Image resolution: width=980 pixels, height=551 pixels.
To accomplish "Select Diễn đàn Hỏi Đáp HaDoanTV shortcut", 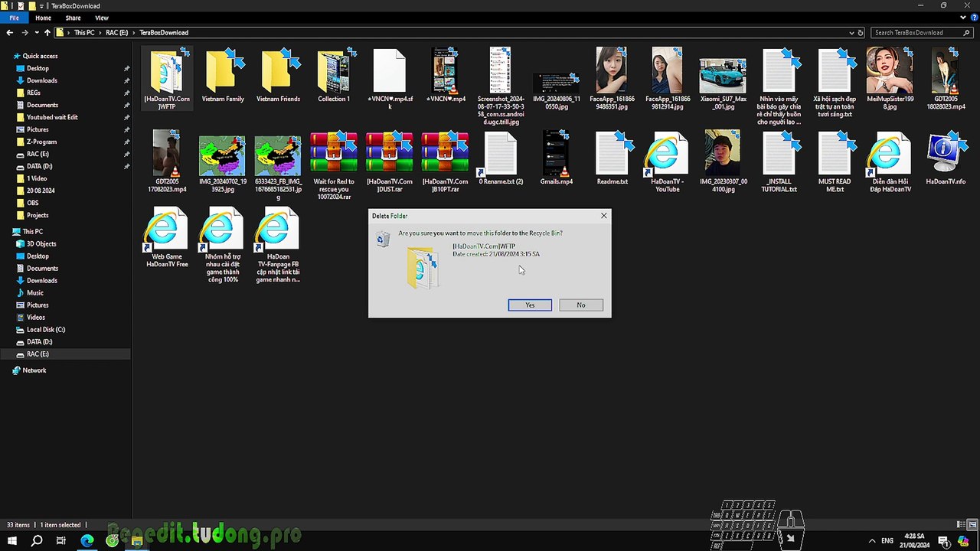I will point(890,163).
